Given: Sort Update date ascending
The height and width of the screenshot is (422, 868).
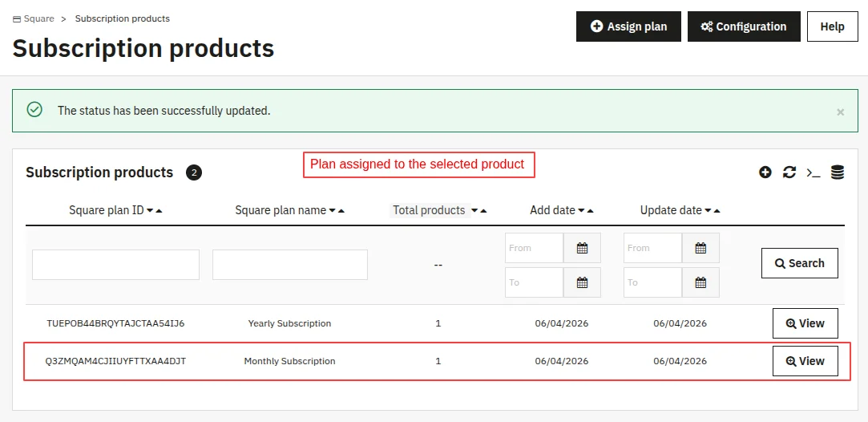Looking at the screenshot, I should [717, 210].
